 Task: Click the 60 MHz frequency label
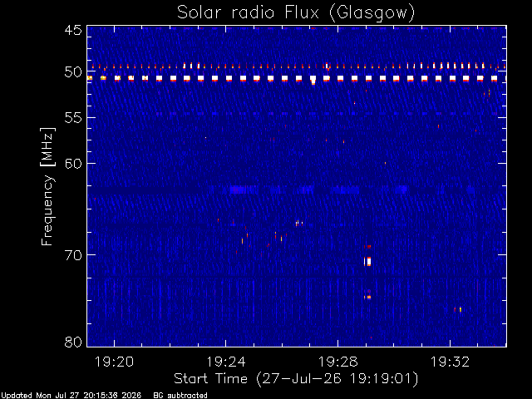click(x=73, y=164)
